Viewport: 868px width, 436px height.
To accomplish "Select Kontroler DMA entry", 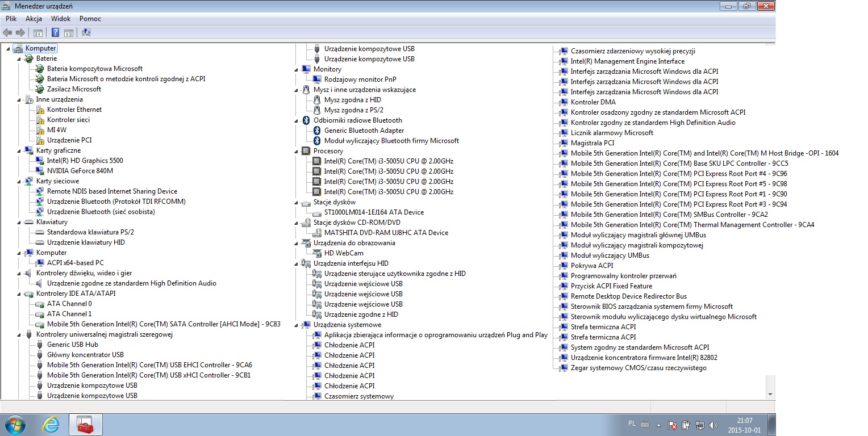I will (593, 102).
